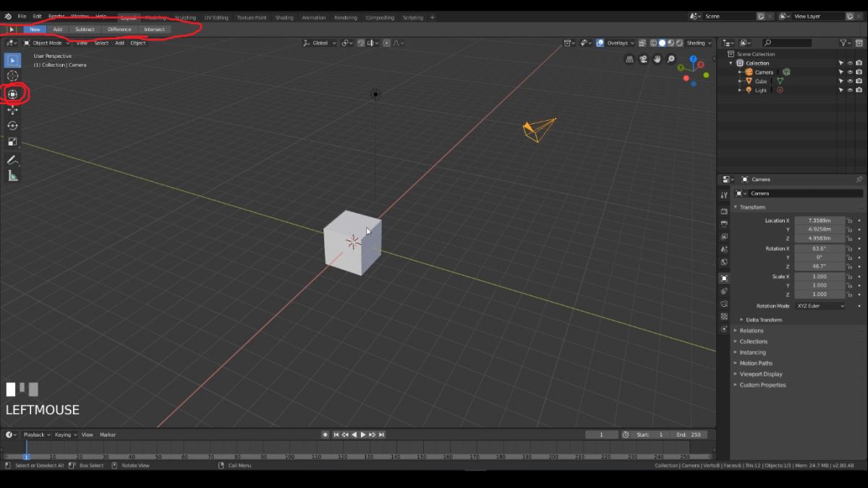Click the Z axis on navigation gizmo

pos(693,60)
